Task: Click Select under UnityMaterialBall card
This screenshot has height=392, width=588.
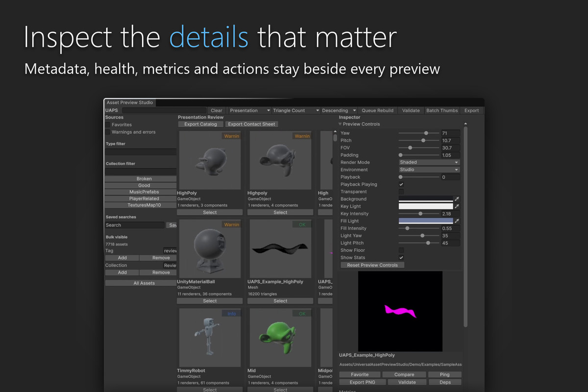Action: [210, 301]
